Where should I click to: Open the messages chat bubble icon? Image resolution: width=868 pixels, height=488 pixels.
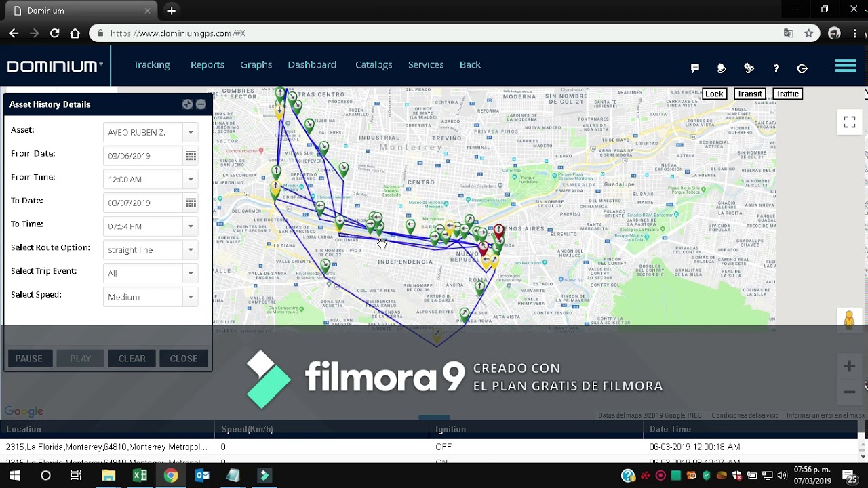[x=695, y=68]
